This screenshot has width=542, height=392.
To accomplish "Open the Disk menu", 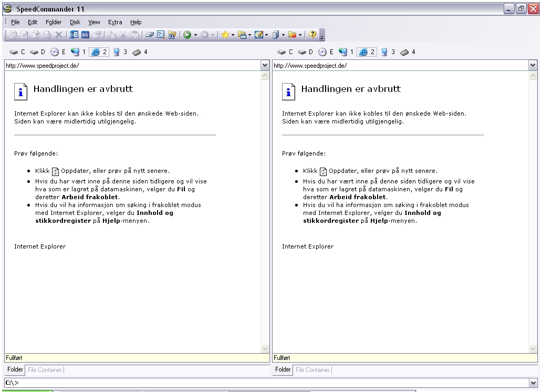I will point(75,22).
